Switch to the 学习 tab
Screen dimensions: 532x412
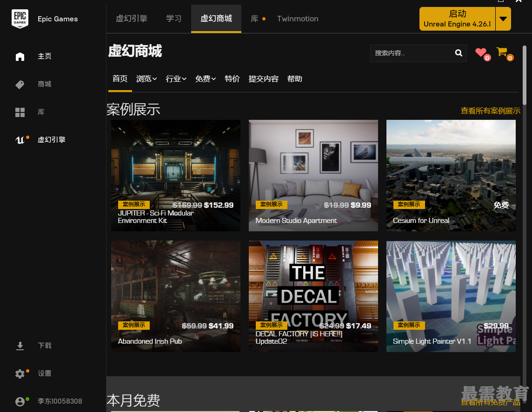pyautogui.click(x=174, y=19)
